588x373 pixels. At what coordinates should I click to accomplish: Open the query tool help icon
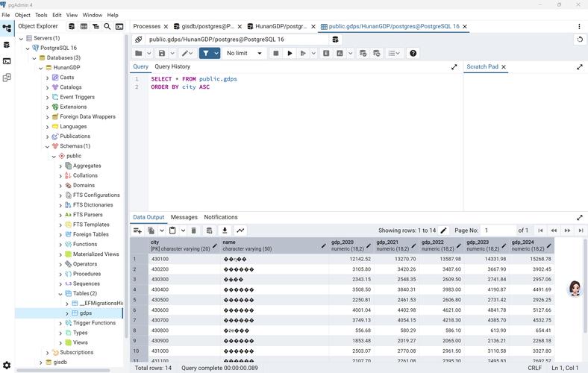pyautogui.click(x=413, y=53)
